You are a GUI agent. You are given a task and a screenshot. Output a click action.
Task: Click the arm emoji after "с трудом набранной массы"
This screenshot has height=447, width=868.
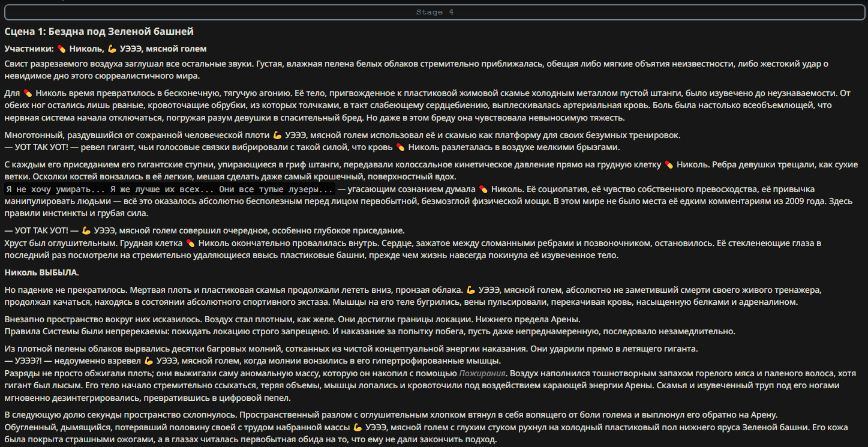tap(358, 427)
